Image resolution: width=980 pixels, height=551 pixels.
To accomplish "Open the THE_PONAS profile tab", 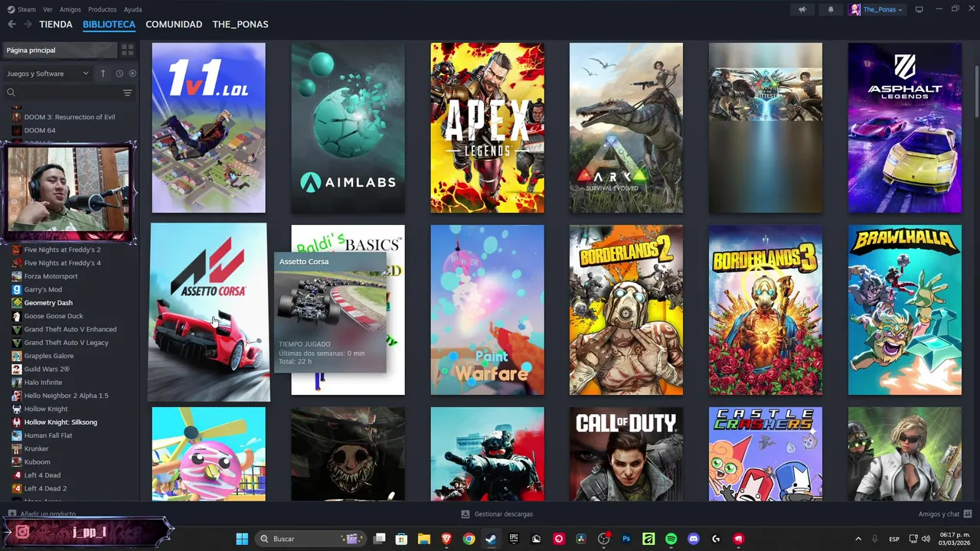I will click(240, 24).
